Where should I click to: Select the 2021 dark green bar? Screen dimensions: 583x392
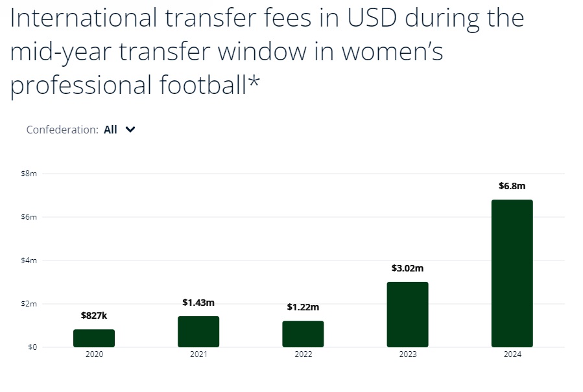coord(198,332)
